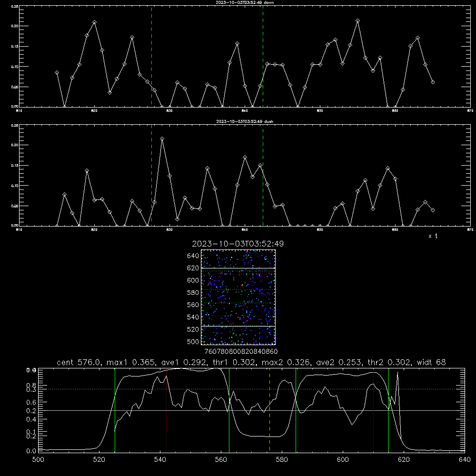Viewport: 476px width, 476px height.
Task: Click the bottom plot y-axis label 0.0
Action: point(31,451)
